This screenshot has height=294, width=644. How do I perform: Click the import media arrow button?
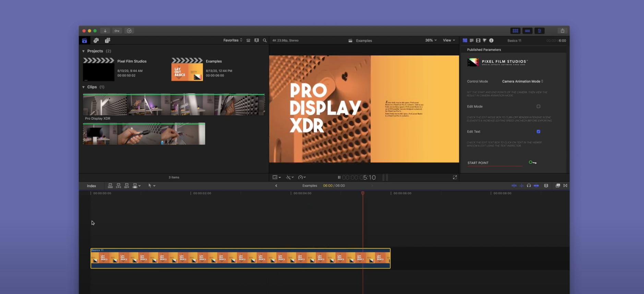coord(105,31)
